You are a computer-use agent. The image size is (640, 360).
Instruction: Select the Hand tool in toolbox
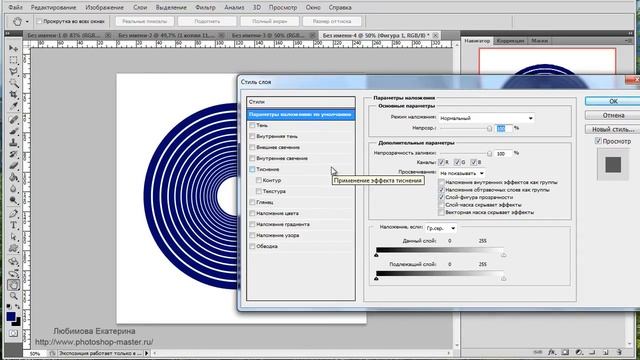[13, 285]
